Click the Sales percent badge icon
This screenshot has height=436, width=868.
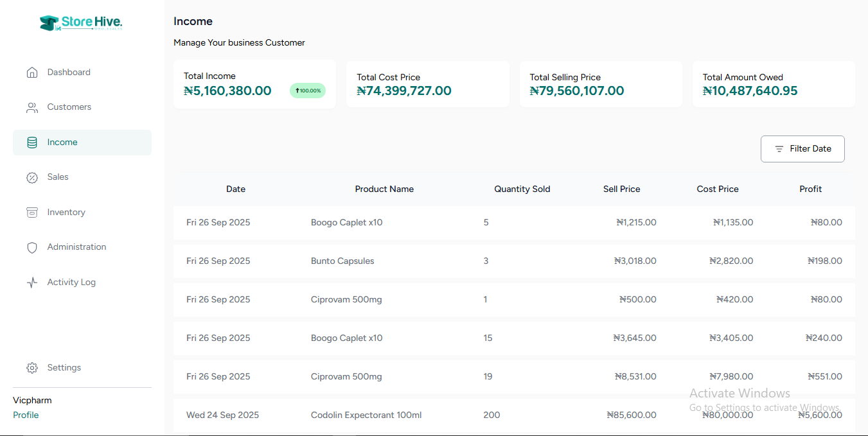(x=32, y=177)
